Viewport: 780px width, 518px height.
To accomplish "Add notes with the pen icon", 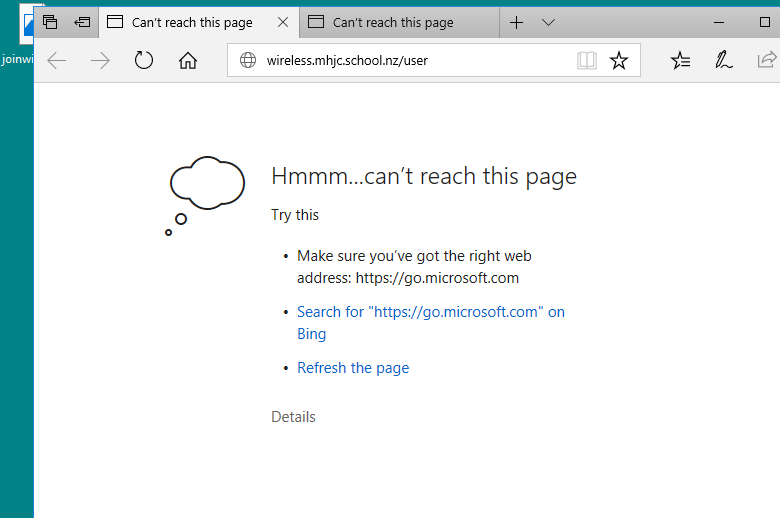I will (723, 60).
